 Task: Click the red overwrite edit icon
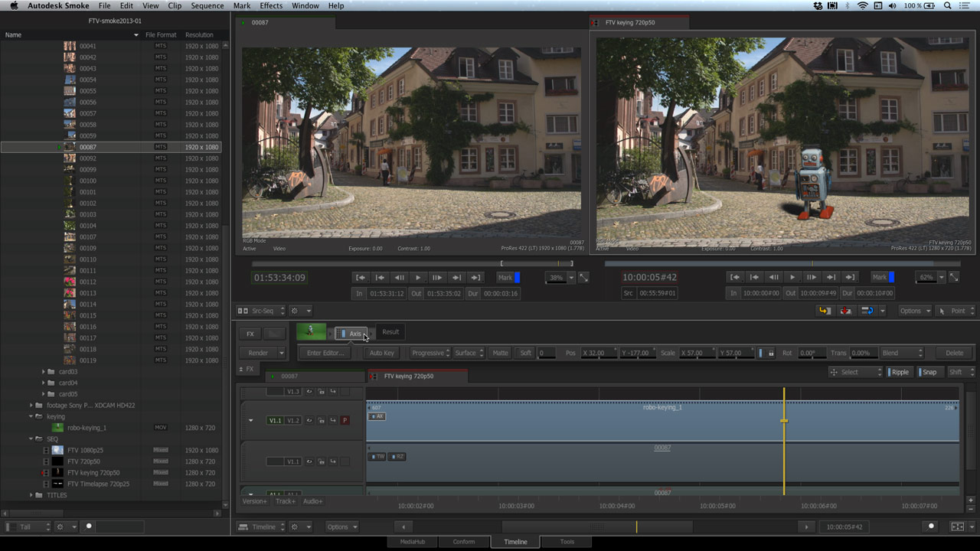point(846,311)
